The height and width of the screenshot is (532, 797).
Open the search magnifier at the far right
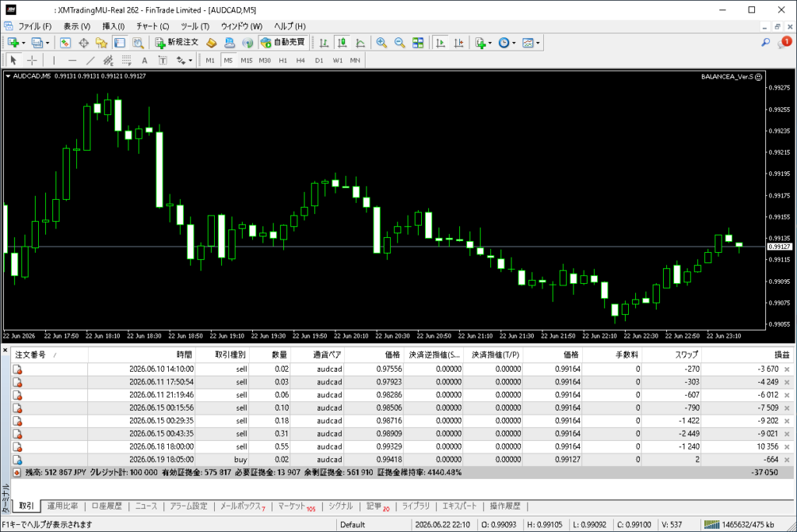(766, 43)
